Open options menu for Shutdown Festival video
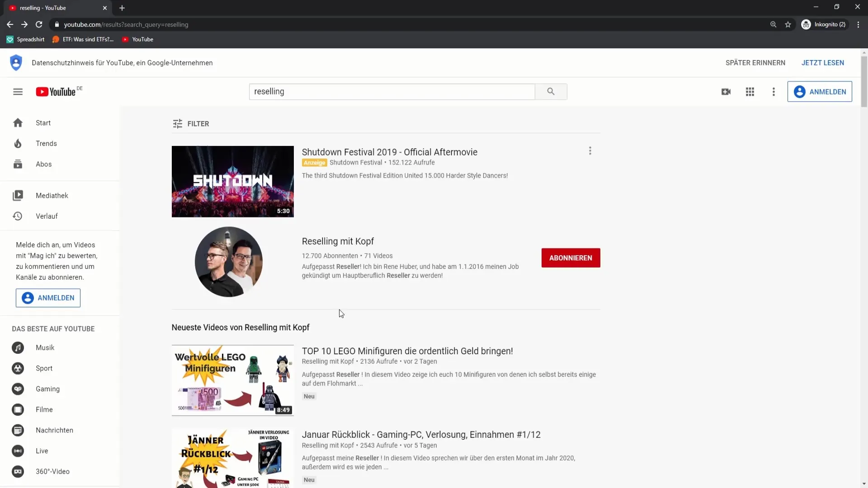The width and height of the screenshot is (868, 488). pyautogui.click(x=590, y=151)
